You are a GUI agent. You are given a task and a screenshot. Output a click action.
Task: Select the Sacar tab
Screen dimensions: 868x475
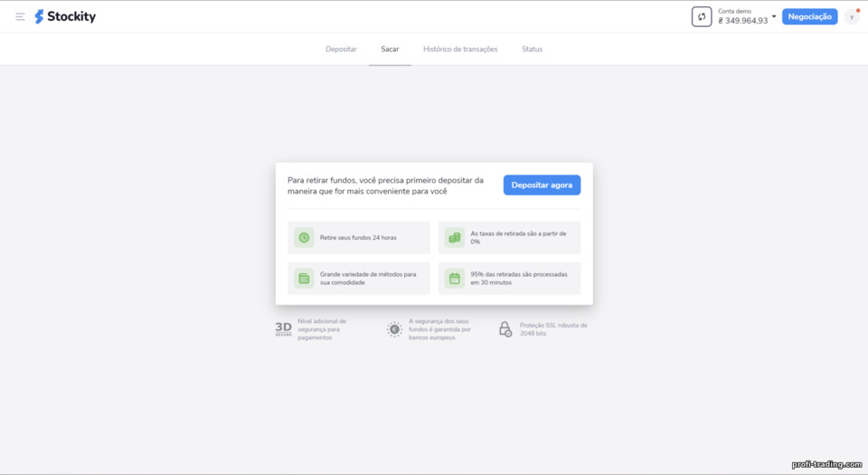point(390,49)
